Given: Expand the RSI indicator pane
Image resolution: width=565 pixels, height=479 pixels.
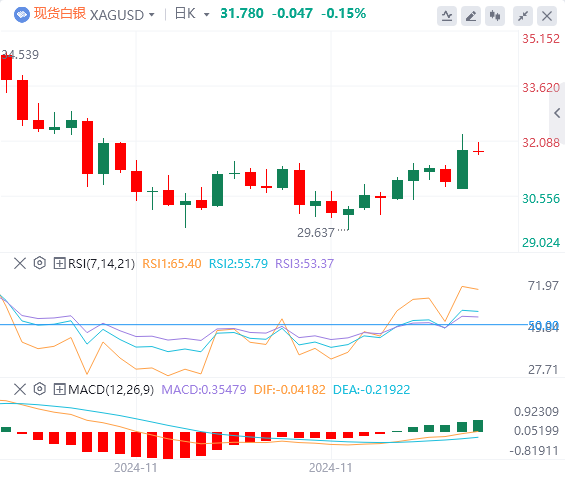Looking at the screenshot, I should tap(59, 263).
